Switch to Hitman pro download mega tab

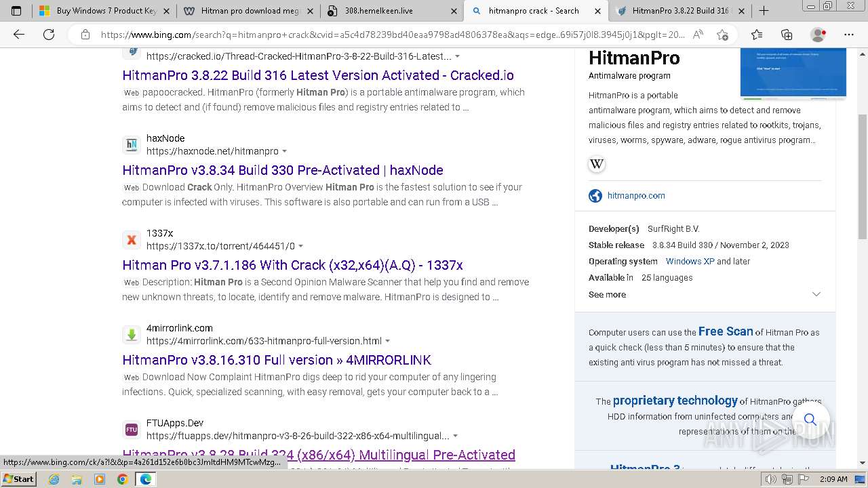(248, 11)
